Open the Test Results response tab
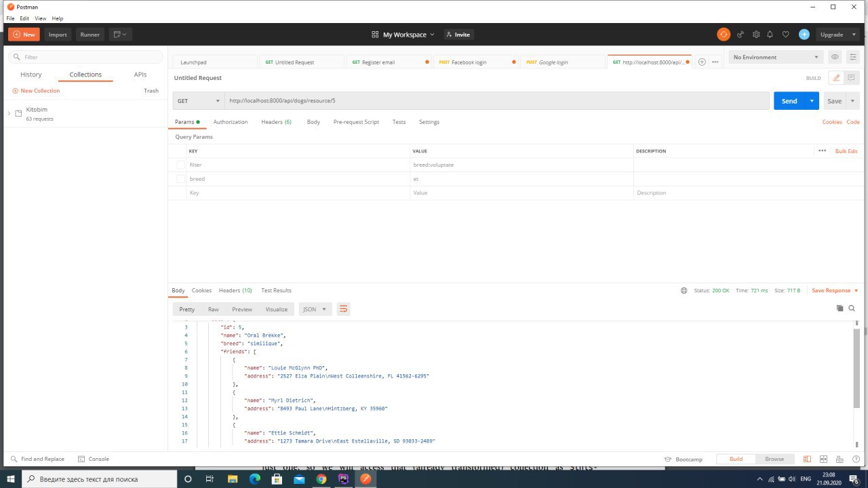Image resolution: width=868 pixels, height=488 pixels. click(276, 291)
